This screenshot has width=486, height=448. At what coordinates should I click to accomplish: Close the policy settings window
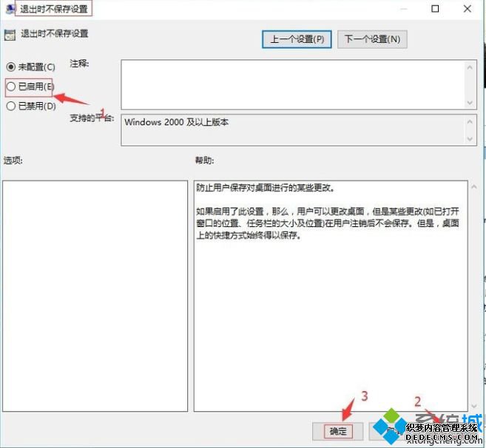click(468, 9)
